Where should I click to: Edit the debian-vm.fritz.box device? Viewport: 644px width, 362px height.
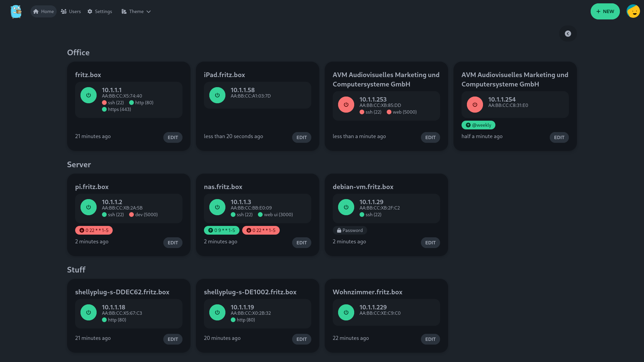pyautogui.click(x=430, y=243)
